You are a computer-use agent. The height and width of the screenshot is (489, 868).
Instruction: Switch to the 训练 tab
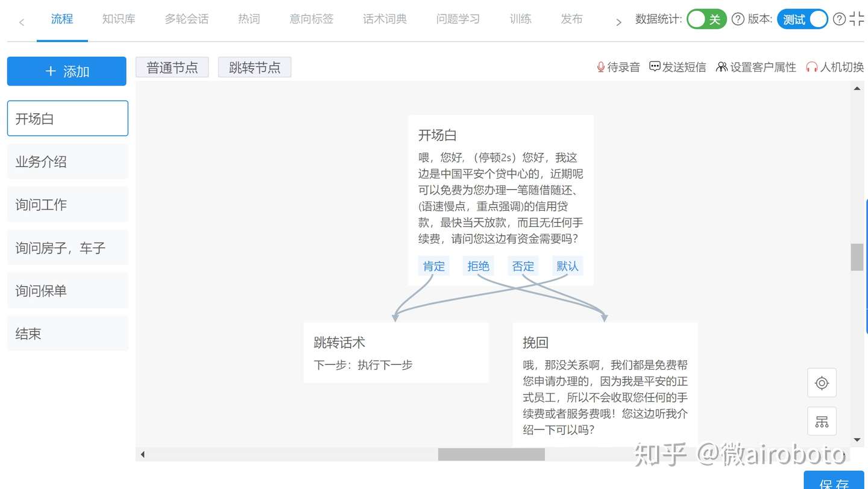tap(521, 19)
